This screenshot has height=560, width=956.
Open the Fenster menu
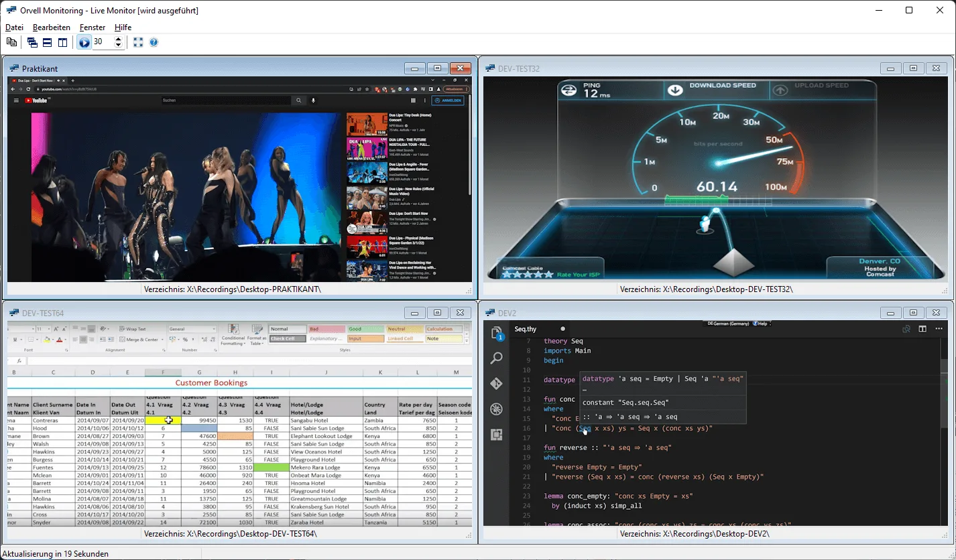point(93,27)
